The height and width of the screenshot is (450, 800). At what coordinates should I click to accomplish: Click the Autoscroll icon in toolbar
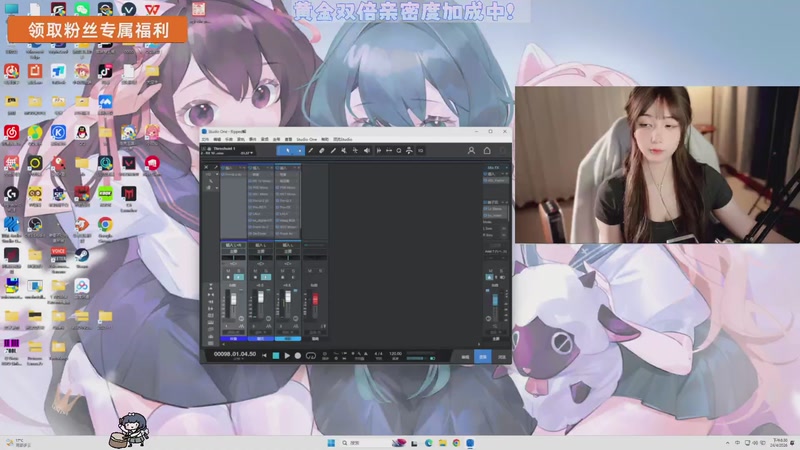(409, 151)
